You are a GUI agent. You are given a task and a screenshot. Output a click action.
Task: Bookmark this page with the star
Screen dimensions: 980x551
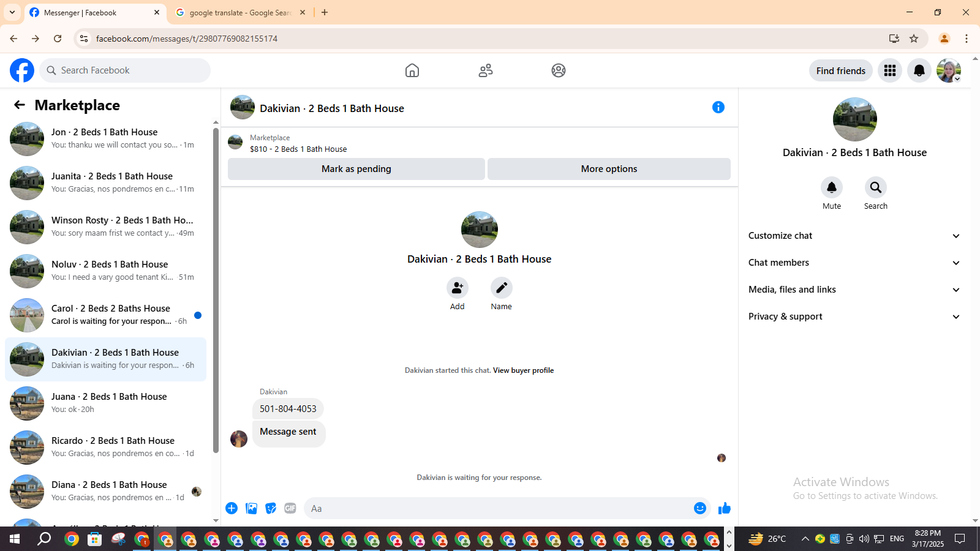[914, 39]
